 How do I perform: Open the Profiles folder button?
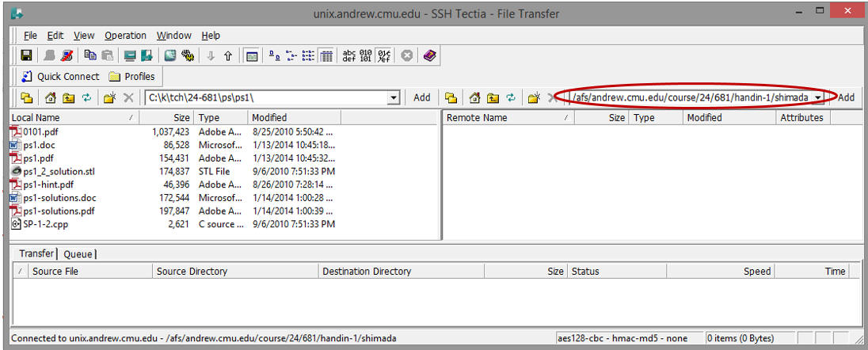click(x=131, y=77)
